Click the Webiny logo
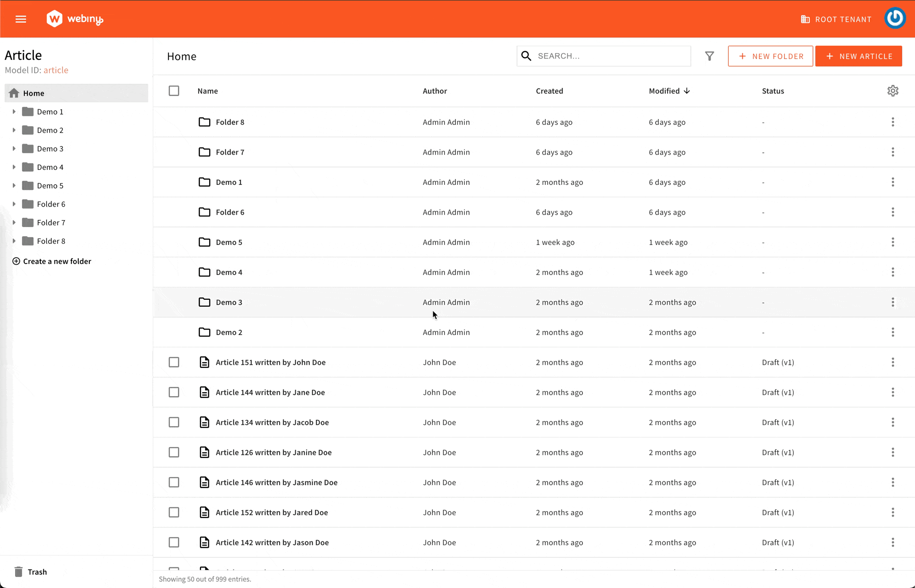Screen dimensions: 915x588 tap(74, 19)
